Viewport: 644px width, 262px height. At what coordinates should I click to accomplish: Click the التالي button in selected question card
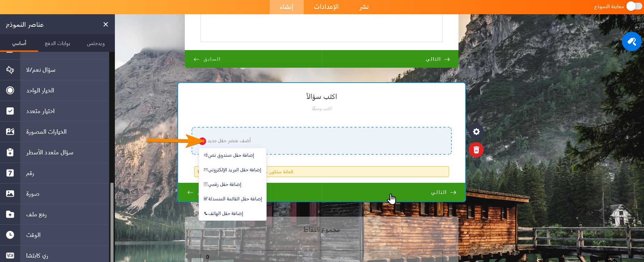[x=394, y=192]
